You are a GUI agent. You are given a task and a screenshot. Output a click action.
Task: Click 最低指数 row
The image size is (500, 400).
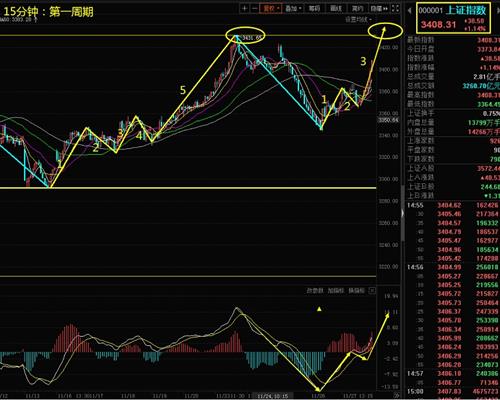[453, 104]
